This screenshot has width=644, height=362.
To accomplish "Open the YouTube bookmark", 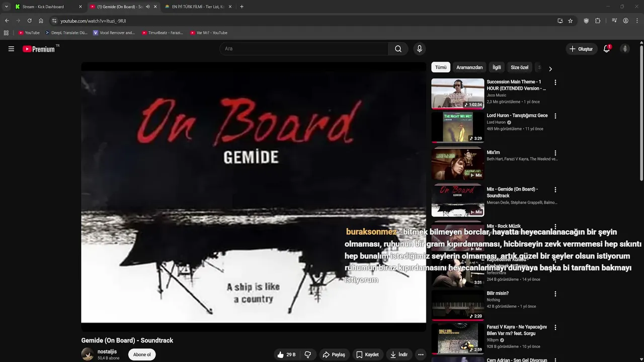I will 29,33.
